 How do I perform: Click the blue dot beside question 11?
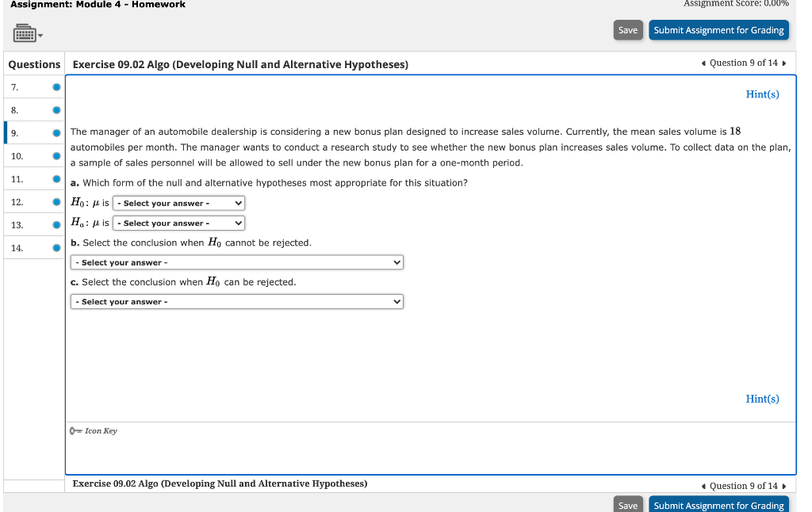click(x=55, y=178)
